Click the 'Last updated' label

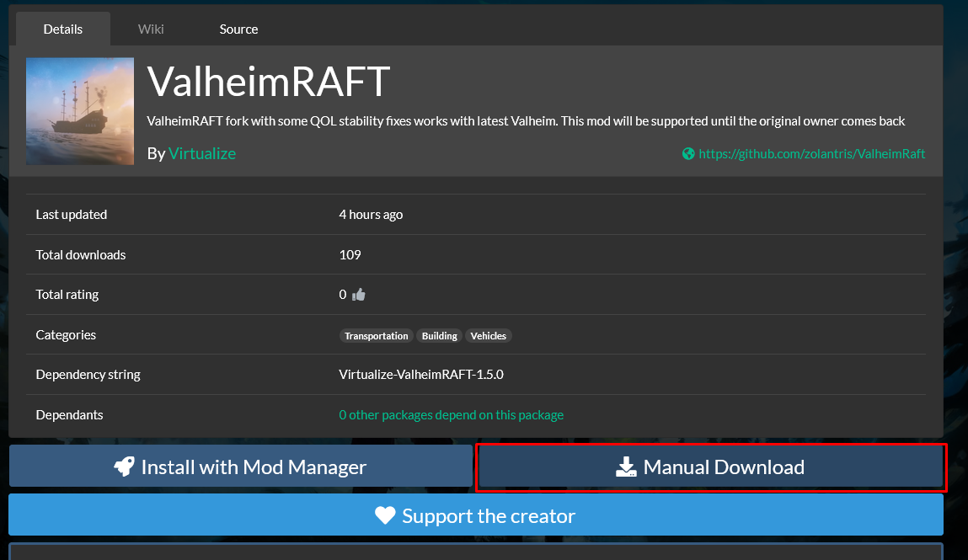[71, 215]
